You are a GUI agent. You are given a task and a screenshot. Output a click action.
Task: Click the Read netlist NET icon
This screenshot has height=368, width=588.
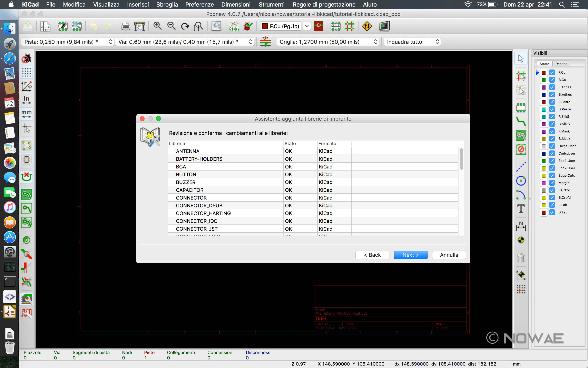[234, 26]
